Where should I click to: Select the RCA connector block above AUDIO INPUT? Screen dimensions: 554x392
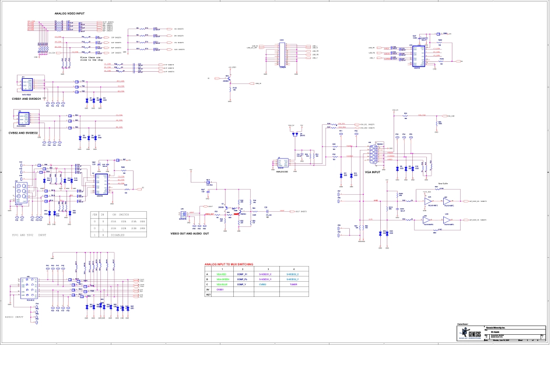[x=29, y=289]
